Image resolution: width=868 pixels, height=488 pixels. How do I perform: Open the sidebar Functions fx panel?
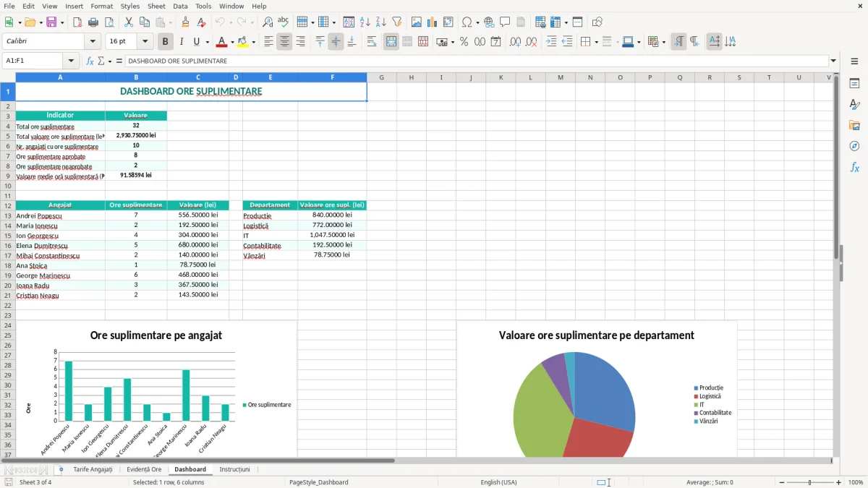tap(854, 168)
